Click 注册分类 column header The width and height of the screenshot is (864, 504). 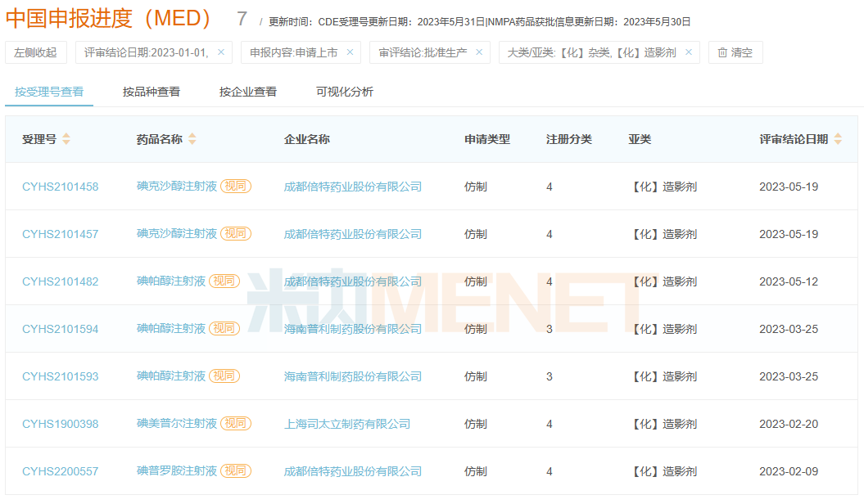(569, 139)
